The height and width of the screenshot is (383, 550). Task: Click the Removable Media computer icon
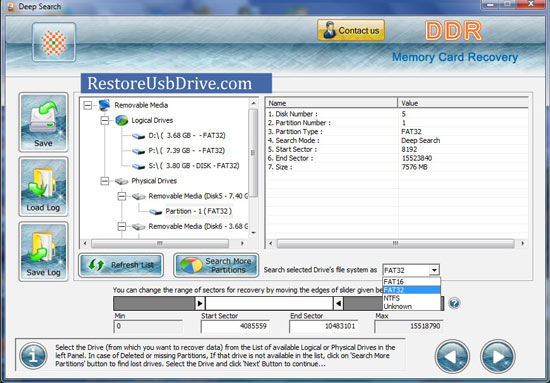click(x=104, y=105)
